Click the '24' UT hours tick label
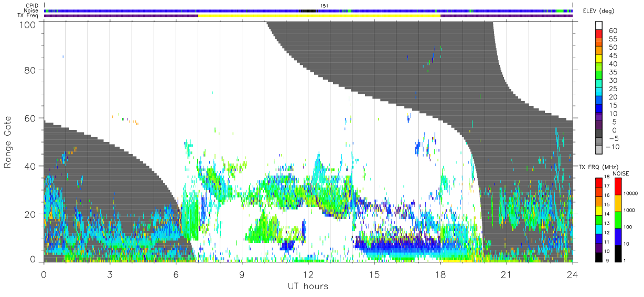The height and width of the screenshot is (297, 644). [573, 274]
